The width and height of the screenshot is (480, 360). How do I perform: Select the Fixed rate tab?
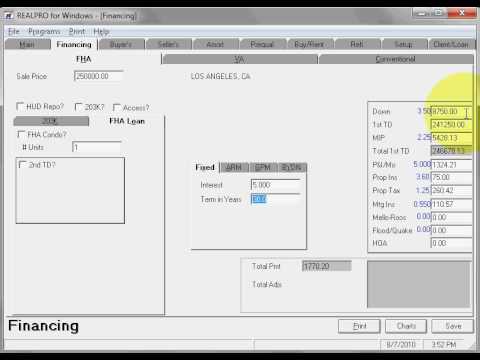205,167
